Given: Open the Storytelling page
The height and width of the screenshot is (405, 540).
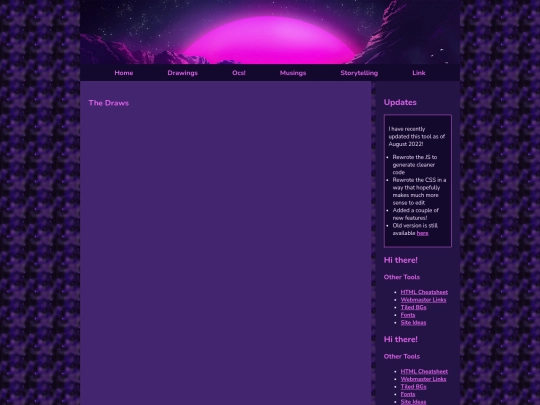Looking at the screenshot, I should tap(359, 73).
